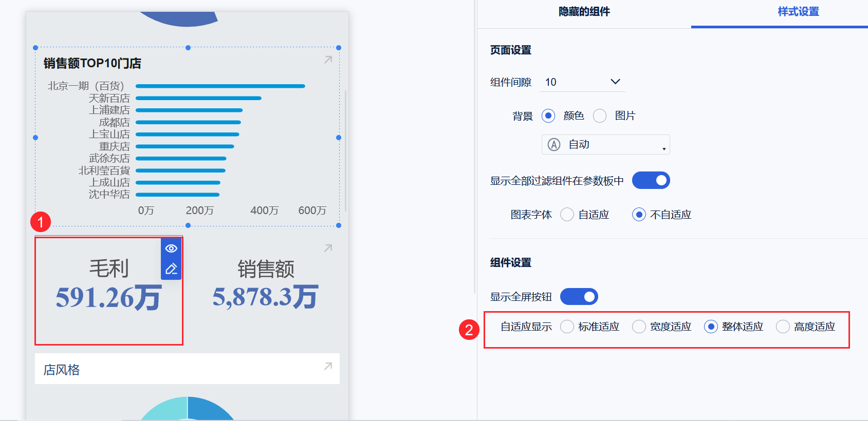
Task: Click the 店风格 component title
Action: click(62, 370)
